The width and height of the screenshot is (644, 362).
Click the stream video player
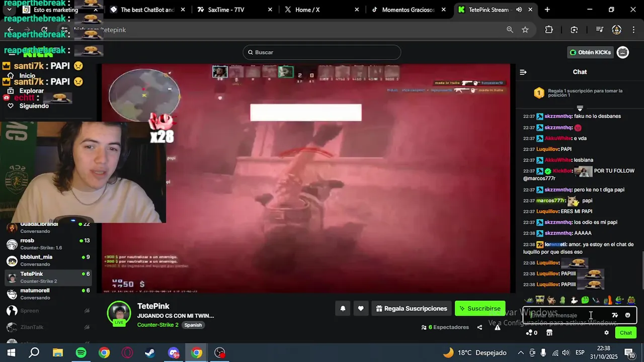[307, 178]
